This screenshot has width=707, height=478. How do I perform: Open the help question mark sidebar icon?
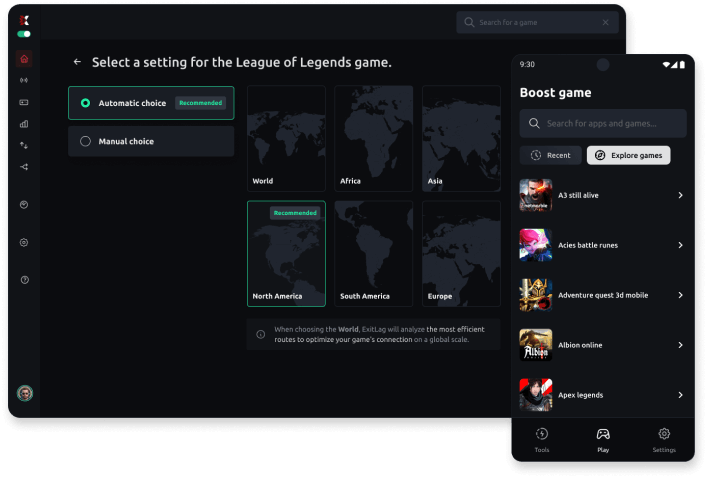pyautogui.click(x=24, y=280)
